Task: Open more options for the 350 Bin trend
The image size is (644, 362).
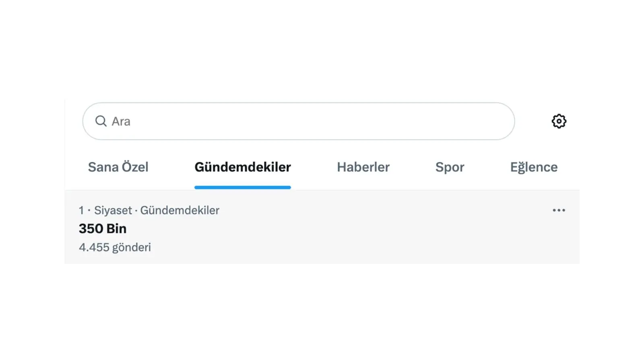Action: point(559,210)
